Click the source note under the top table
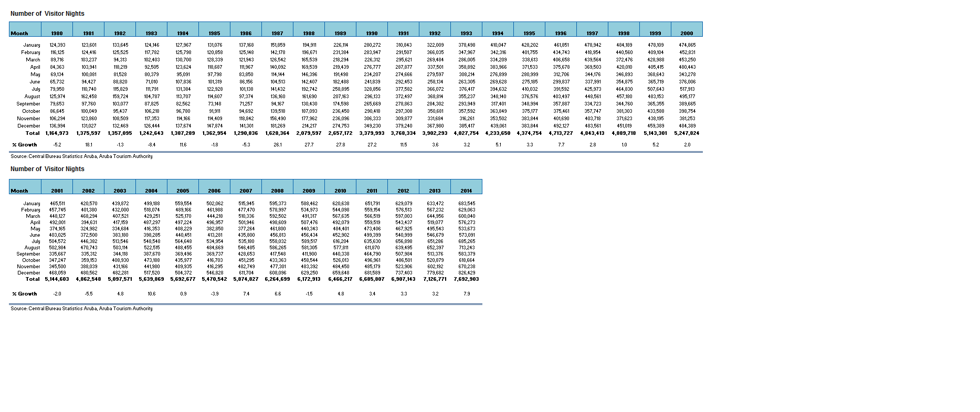980x412 pixels. pyautogui.click(x=81, y=156)
